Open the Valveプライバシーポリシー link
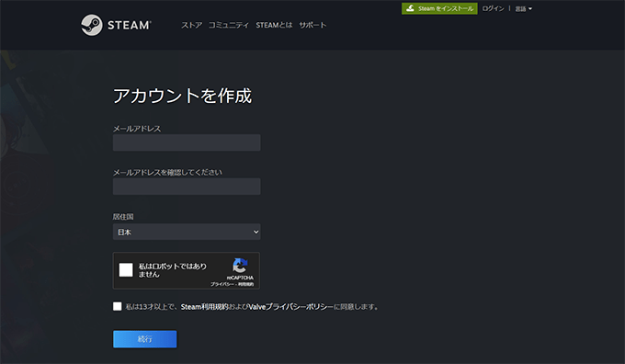Viewport: 625px width, 364px height. click(x=291, y=307)
